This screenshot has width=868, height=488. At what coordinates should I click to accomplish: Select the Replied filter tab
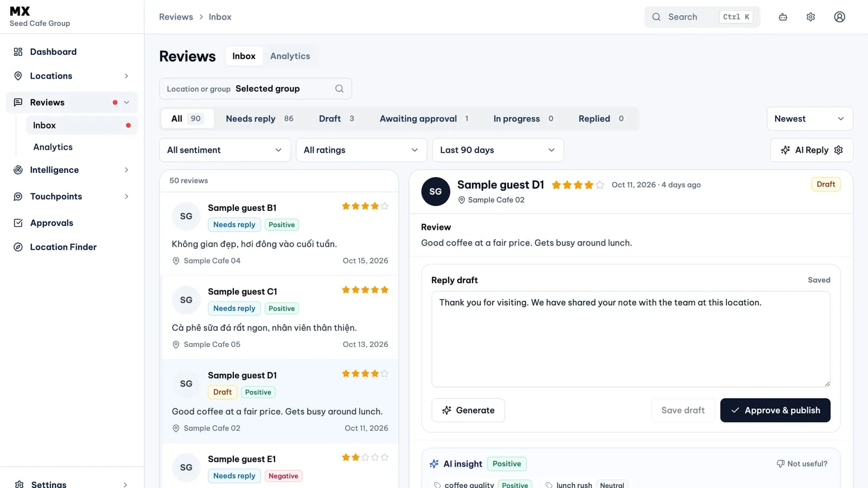pos(601,119)
